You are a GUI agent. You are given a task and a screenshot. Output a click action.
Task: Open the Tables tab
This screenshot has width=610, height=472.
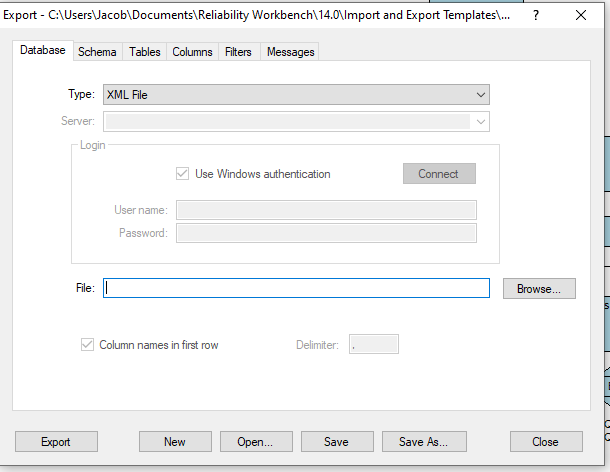point(144,52)
